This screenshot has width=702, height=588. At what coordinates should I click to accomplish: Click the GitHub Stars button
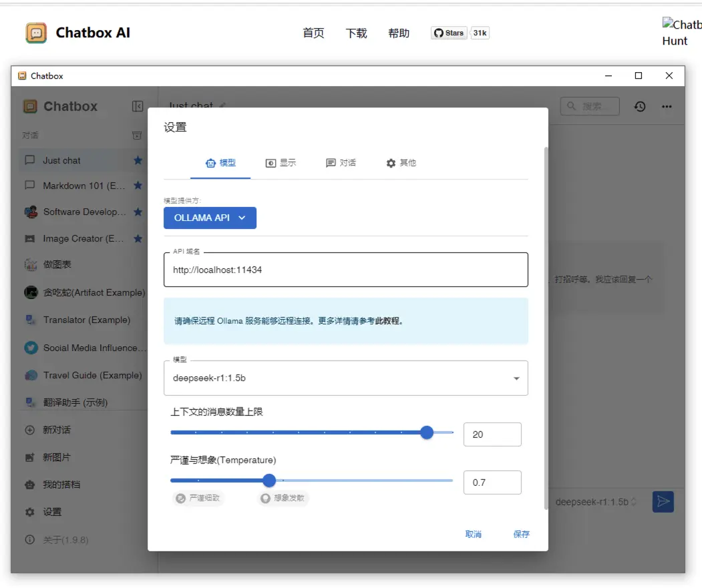[x=449, y=33]
